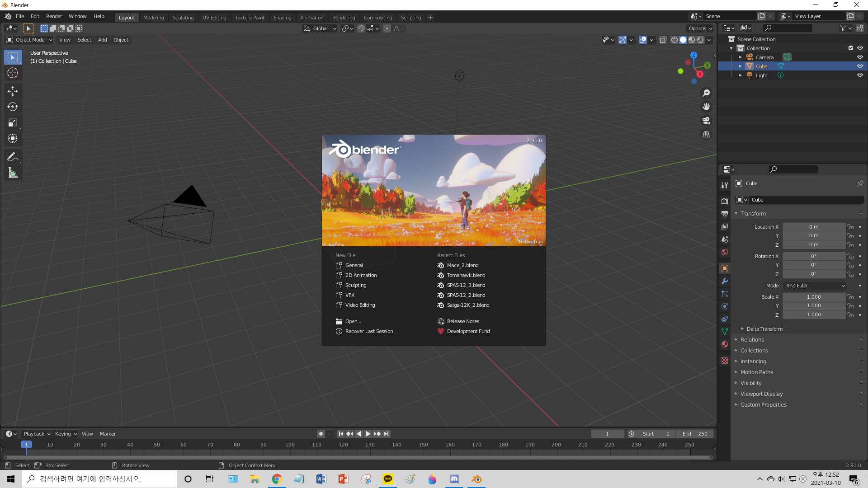The width and height of the screenshot is (868, 488).
Task: Select the Rotate tool
Action: coord(13,107)
